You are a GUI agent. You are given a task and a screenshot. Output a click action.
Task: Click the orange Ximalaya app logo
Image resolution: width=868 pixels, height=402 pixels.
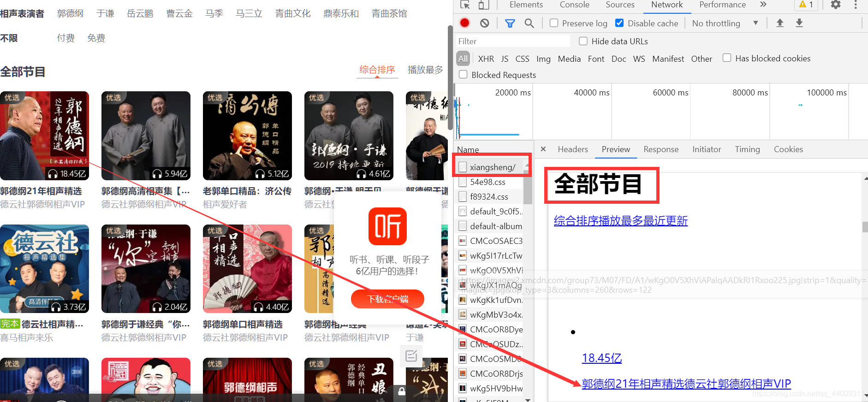coord(387,226)
